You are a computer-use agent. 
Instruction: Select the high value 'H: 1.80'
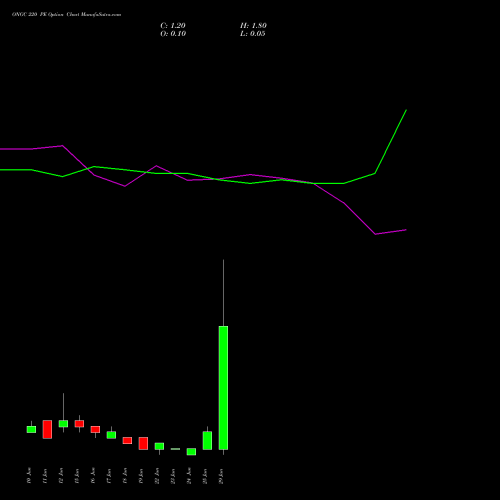click(x=253, y=26)
